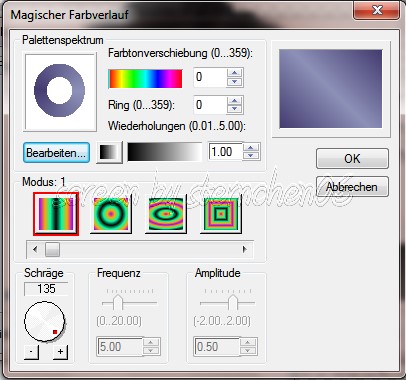Click the palette ring spectrum preview
Screen dimensions: 406x380
pyautogui.click(x=60, y=92)
